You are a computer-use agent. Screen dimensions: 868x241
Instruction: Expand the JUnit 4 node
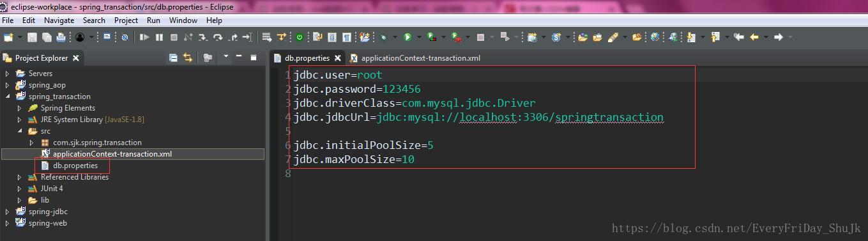click(x=20, y=189)
